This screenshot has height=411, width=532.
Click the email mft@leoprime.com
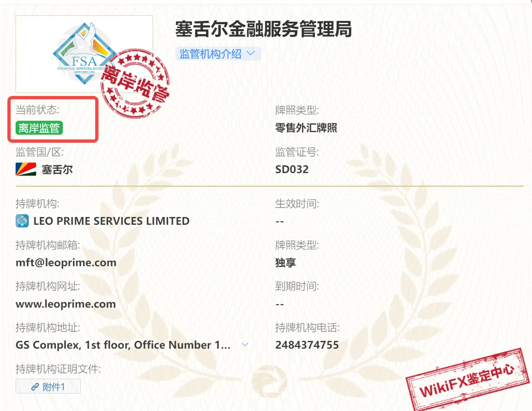(66, 263)
